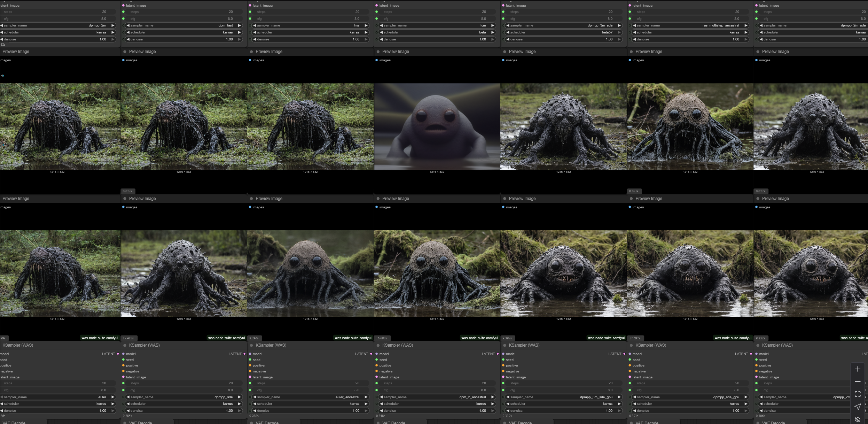Viewport: 868px width, 424px height.
Task: Click the fit view frame icon
Action: pyautogui.click(x=858, y=394)
